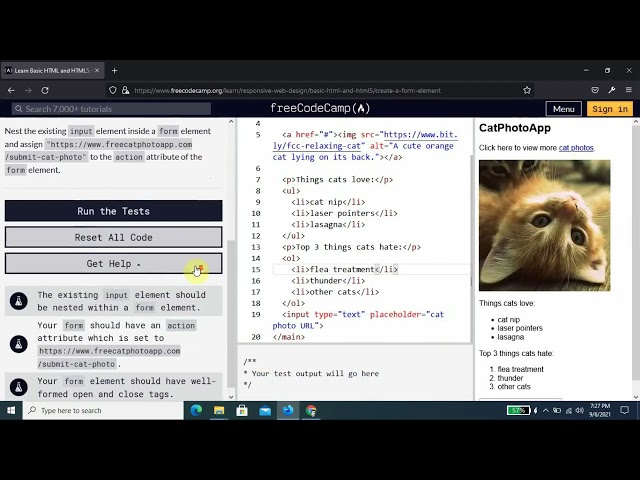The image size is (640, 480).
Task: Open Mail app from taskbar
Action: point(265,410)
